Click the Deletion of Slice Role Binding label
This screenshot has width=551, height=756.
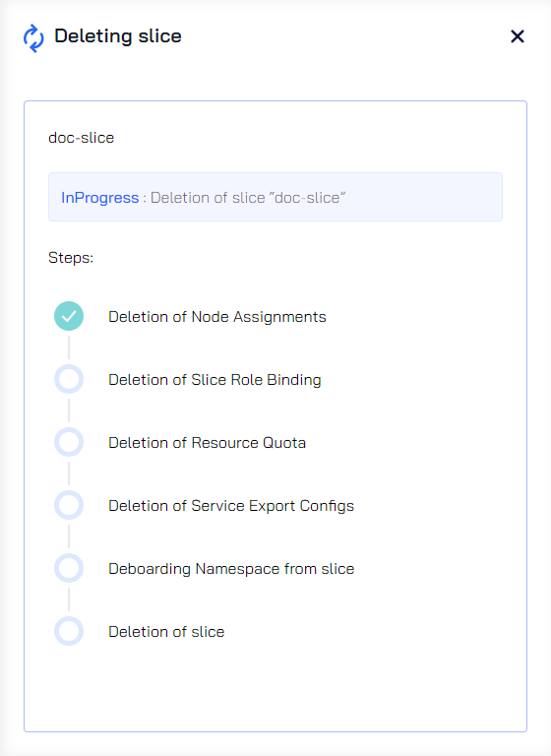pyautogui.click(x=214, y=380)
